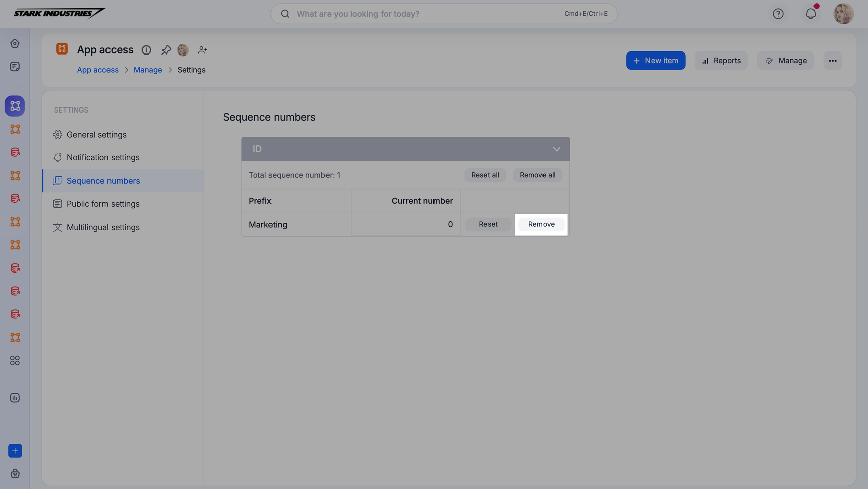Open Notification settings section
Viewport: 868px width, 489px height.
(x=103, y=157)
